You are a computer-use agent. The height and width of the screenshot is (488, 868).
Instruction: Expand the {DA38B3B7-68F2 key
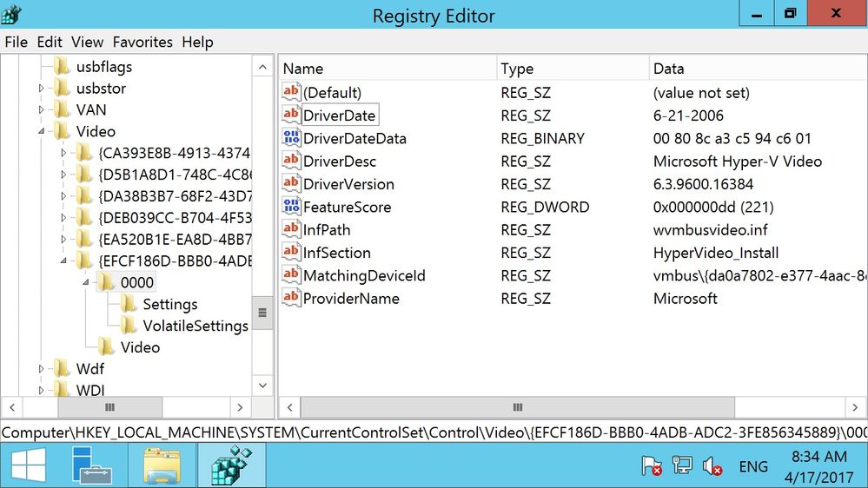click(x=63, y=196)
